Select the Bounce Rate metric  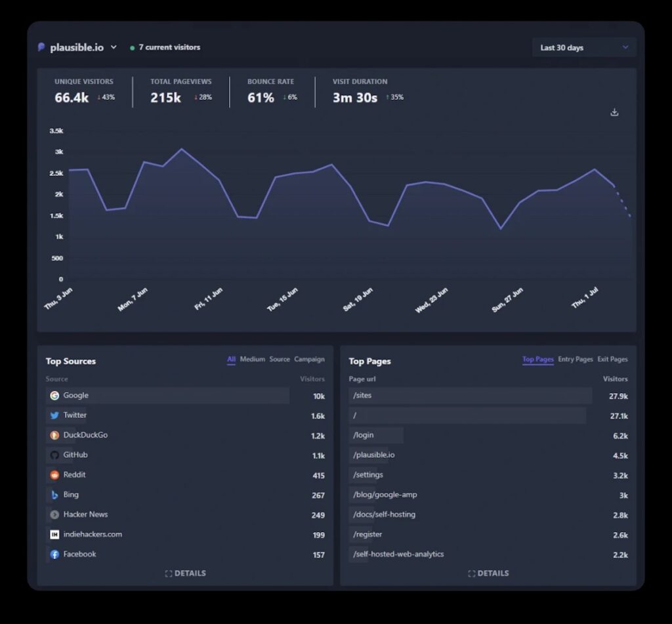(272, 91)
